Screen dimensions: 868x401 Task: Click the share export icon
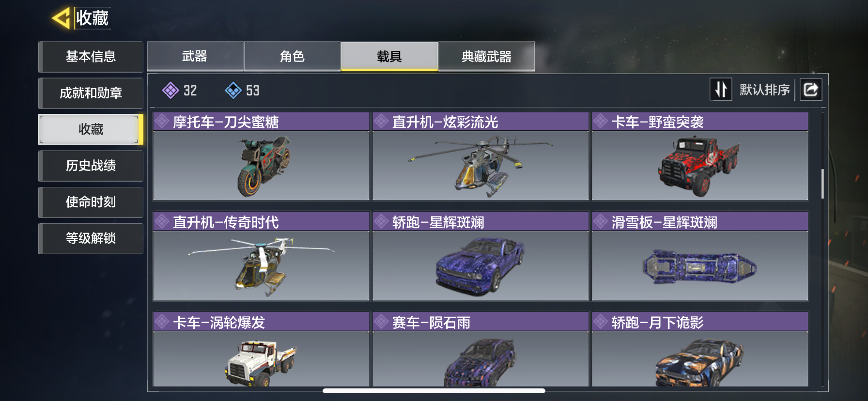[810, 90]
